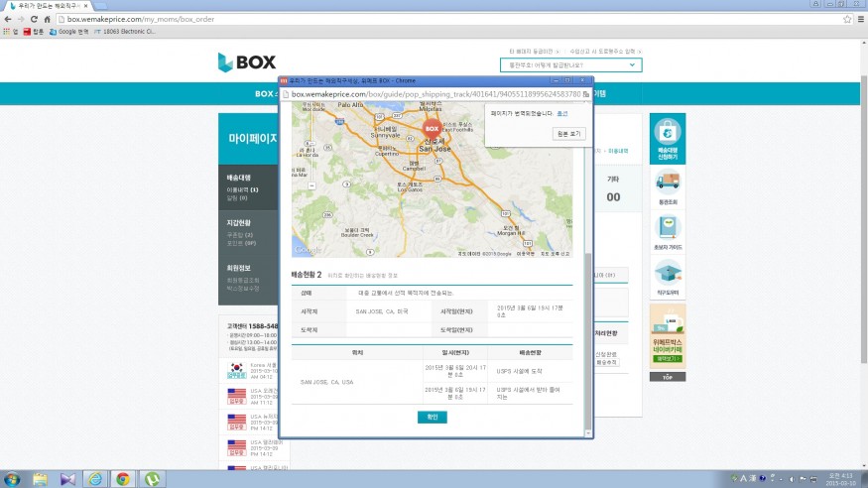
Task: Open uTorrent from the taskbar
Action: [x=152, y=478]
